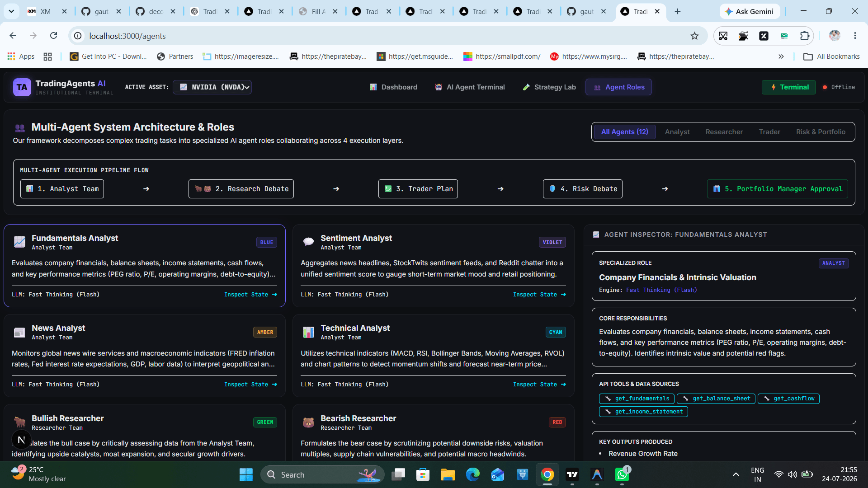Select 5. Portfolio Manager Approval step

(778, 189)
